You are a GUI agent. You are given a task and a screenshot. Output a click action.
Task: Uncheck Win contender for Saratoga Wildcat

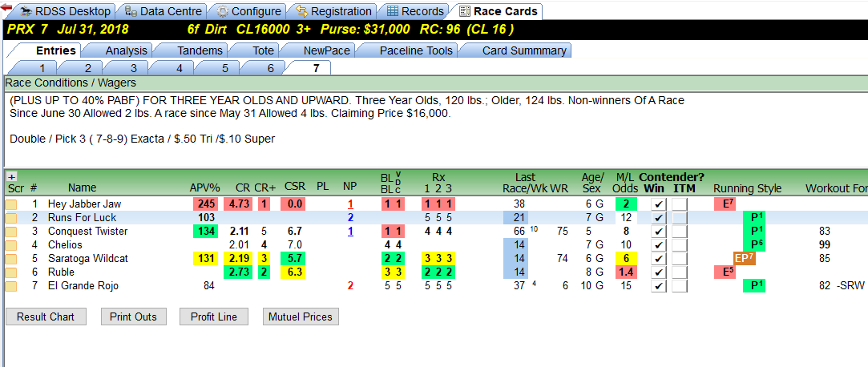point(658,259)
